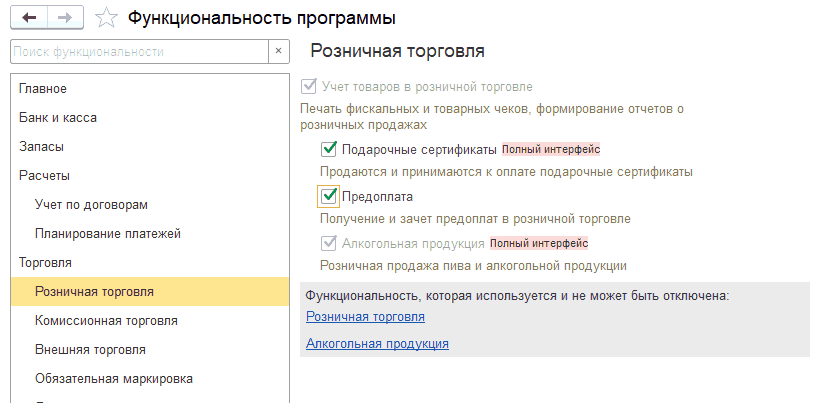The image size is (816, 403).
Task: Clear the functionality search field
Action: click(x=279, y=51)
